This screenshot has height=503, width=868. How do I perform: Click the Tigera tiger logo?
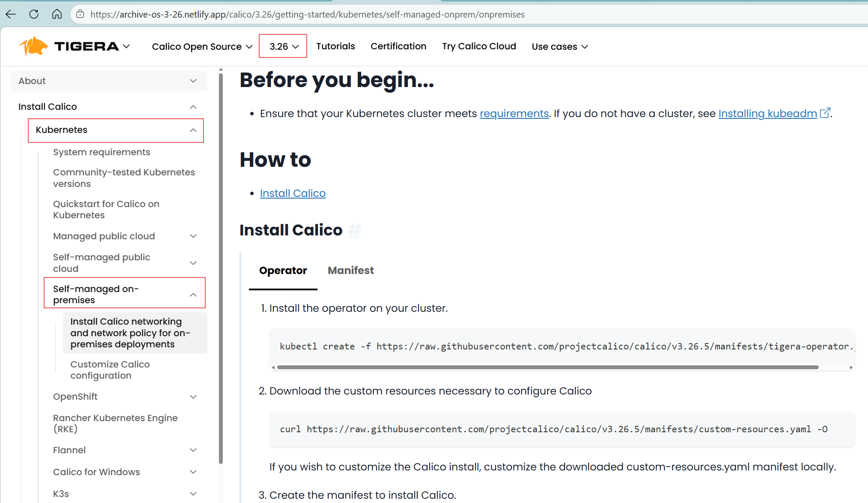point(33,46)
